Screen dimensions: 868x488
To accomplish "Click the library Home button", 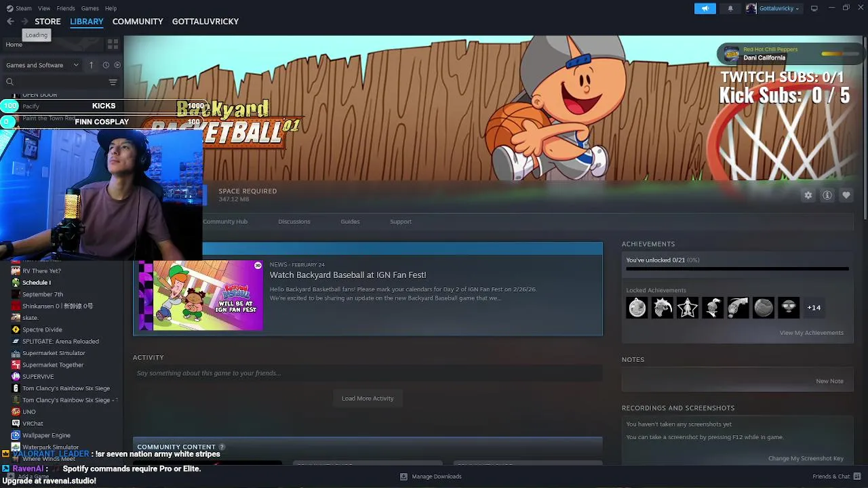I will tap(14, 45).
